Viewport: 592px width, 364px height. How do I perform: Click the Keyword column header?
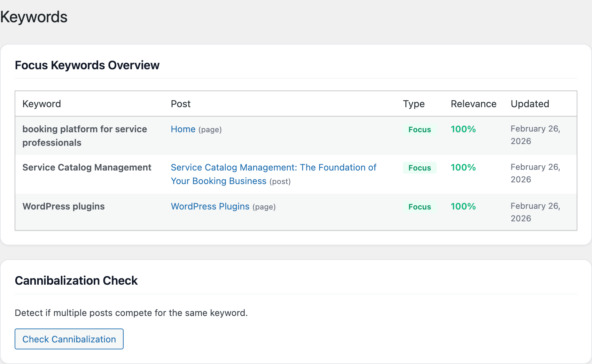click(x=41, y=104)
